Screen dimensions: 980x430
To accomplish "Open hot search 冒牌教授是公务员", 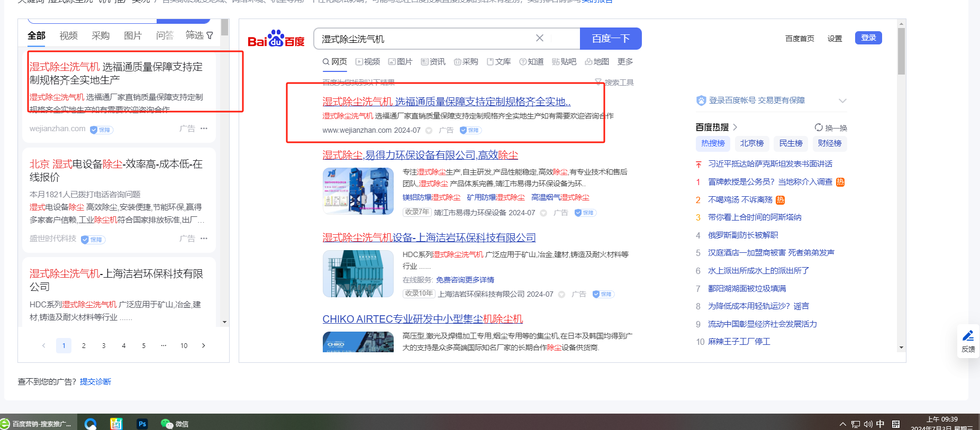I will tap(770, 182).
